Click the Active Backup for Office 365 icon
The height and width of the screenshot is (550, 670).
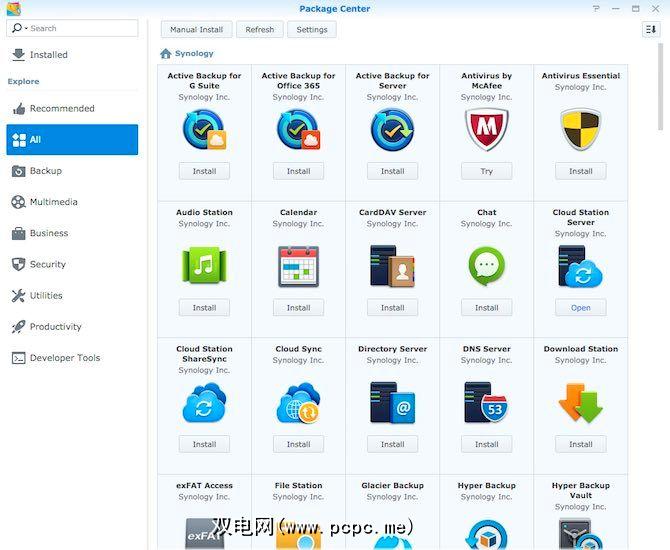(298, 130)
